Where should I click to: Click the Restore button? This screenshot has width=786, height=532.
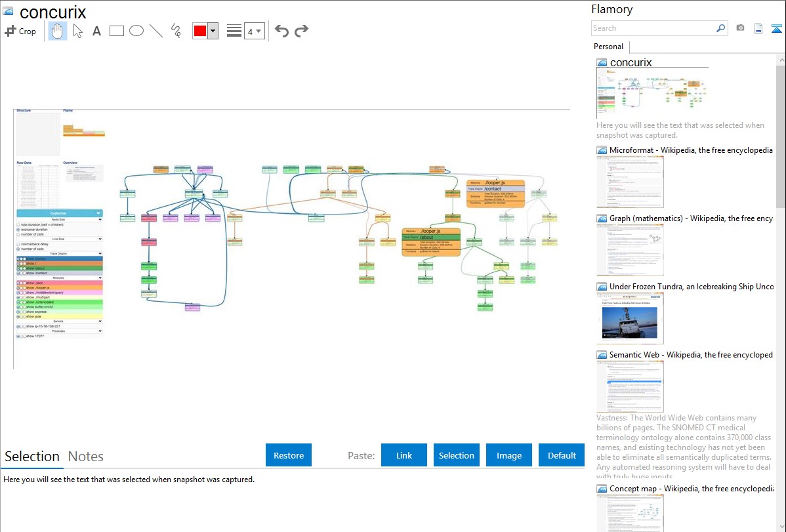pyautogui.click(x=289, y=455)
